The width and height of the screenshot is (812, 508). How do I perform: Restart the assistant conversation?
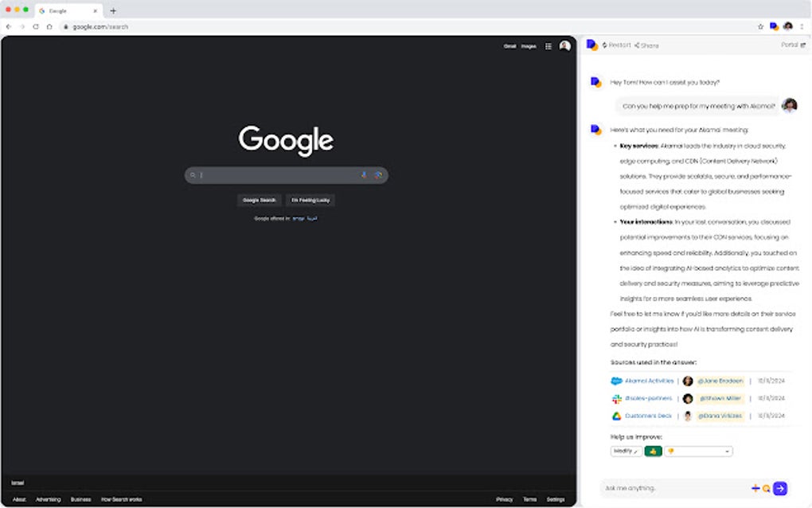coord(616,45)
